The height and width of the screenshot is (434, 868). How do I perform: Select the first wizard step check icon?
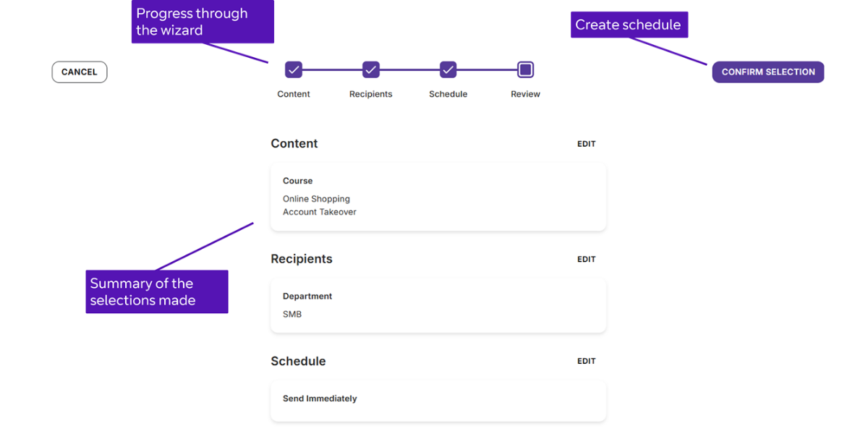pyautogui.click(x=294, y=69)
